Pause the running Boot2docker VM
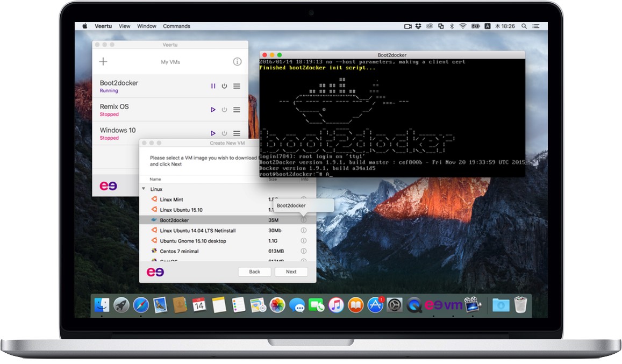 (213, 86)
